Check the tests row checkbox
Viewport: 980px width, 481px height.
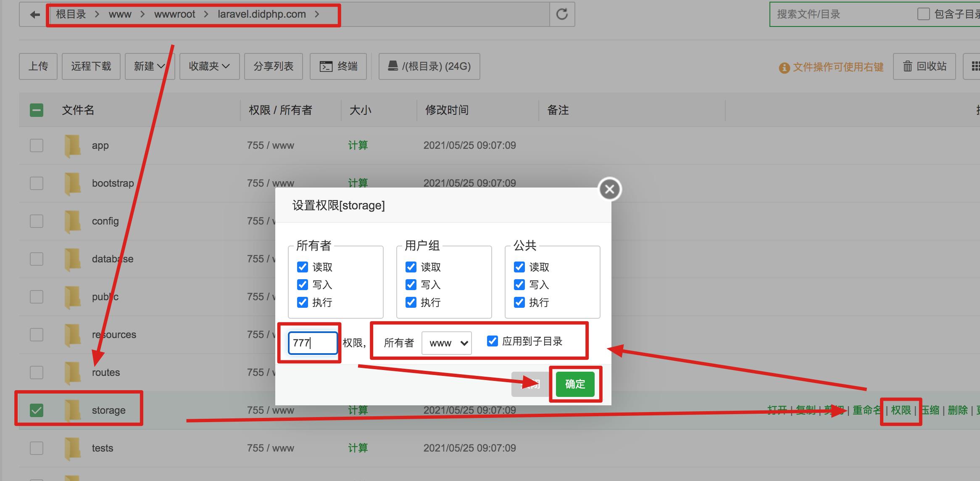coord(37,448)
